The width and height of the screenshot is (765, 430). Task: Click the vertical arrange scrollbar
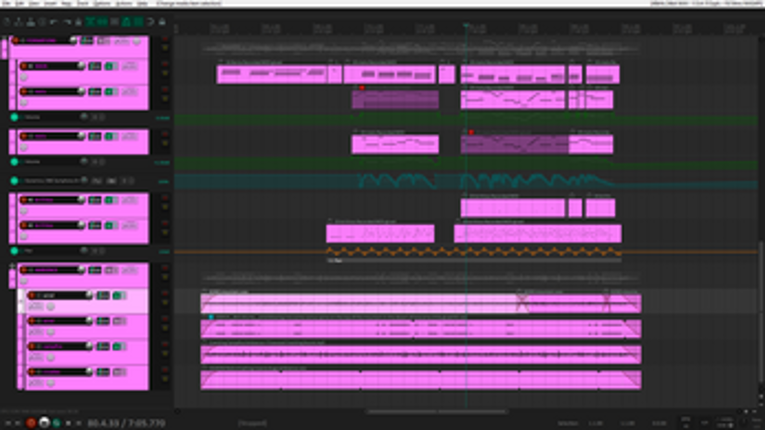761,312
